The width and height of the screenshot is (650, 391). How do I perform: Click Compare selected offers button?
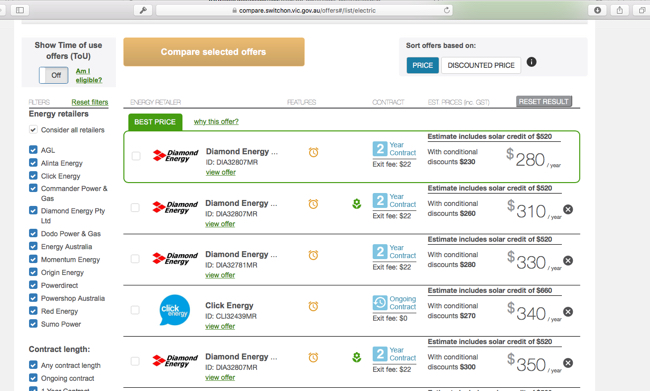[x=214, y=52]
